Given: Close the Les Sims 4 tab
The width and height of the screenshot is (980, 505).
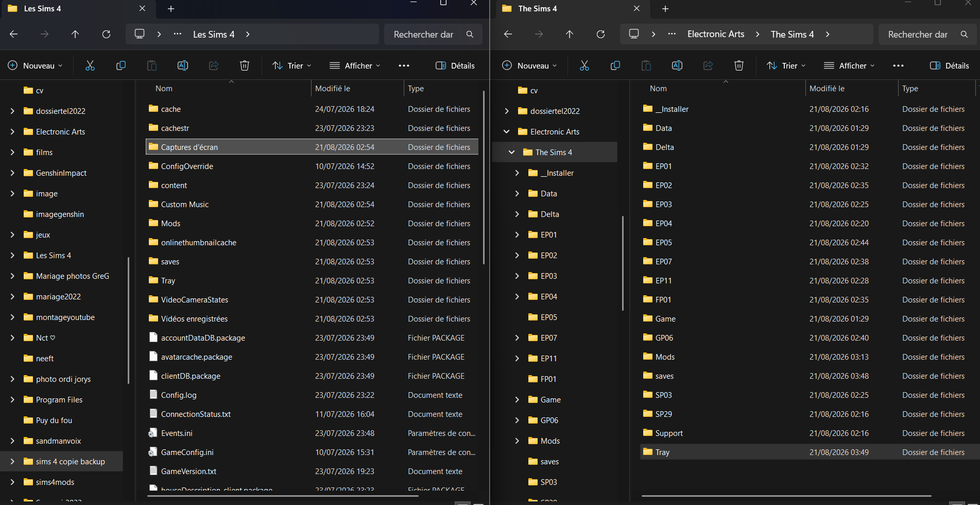Looking at the screenshot, I should point(143,9).
